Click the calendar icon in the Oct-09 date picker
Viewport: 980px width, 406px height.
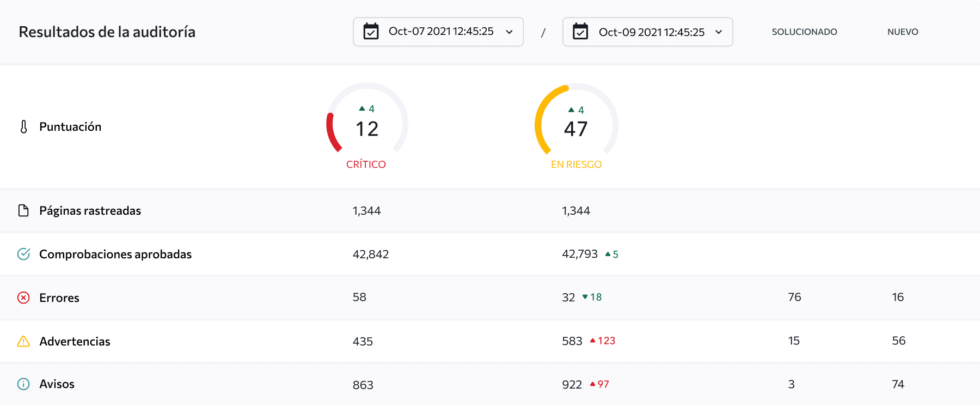pyautogui.click(x=580, y=32)
